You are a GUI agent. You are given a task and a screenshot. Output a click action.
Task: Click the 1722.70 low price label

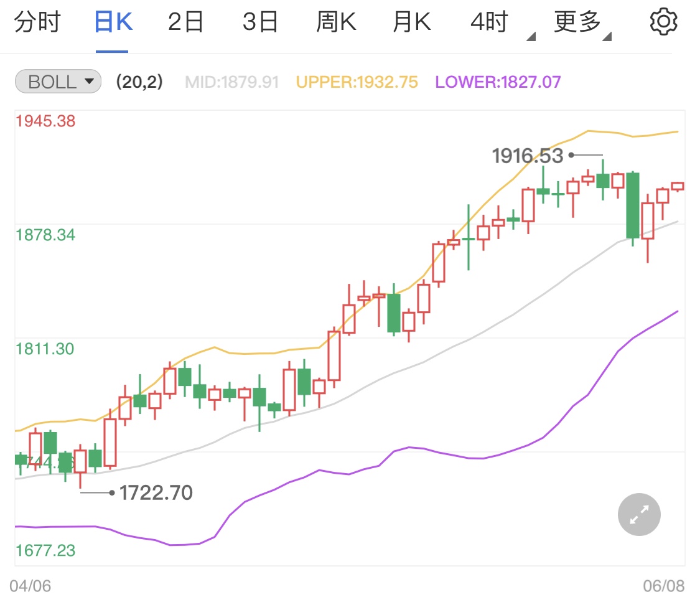156,493
